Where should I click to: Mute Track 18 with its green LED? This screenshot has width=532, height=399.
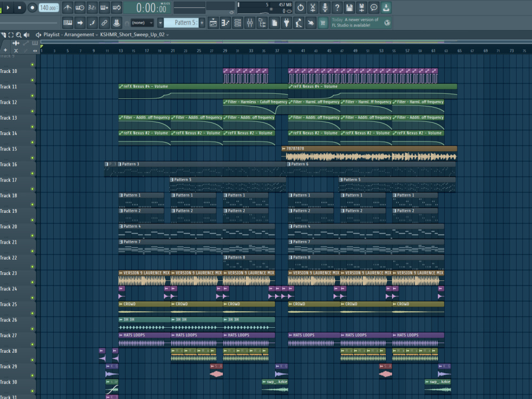click(32, 205)
